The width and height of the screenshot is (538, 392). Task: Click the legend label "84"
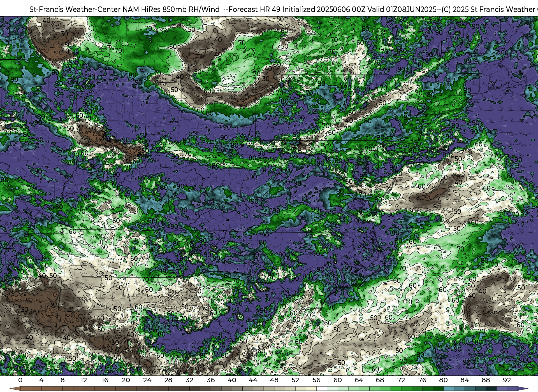[x=465, y=380]
